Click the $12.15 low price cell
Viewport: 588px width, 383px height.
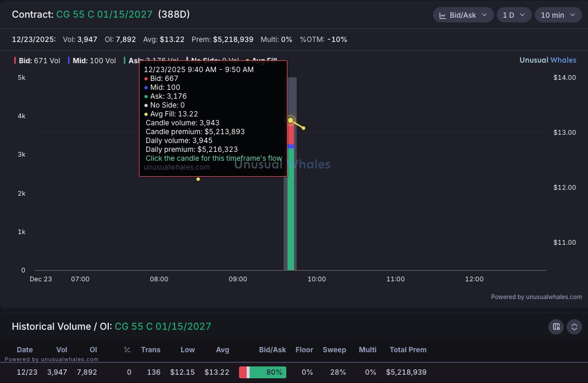182,372
